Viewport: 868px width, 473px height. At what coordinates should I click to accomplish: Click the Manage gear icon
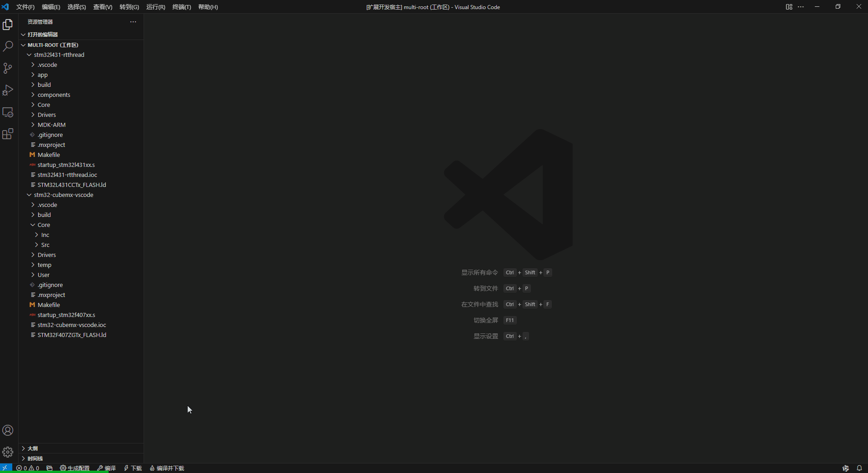pos(8,452)
